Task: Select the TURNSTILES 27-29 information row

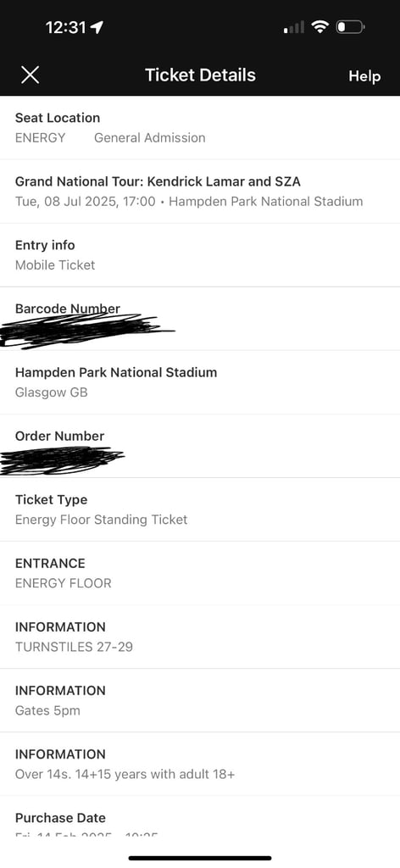Action: pyautogui.click(x=200, y=637)
